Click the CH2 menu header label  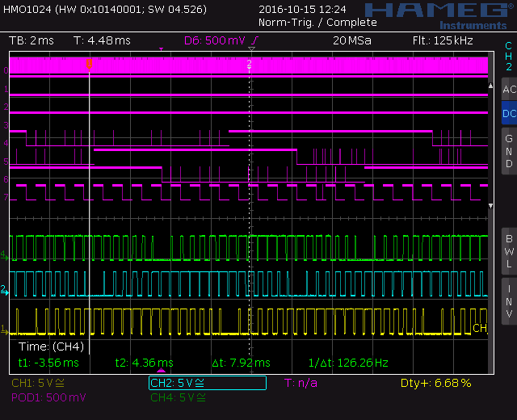point(509,57)
